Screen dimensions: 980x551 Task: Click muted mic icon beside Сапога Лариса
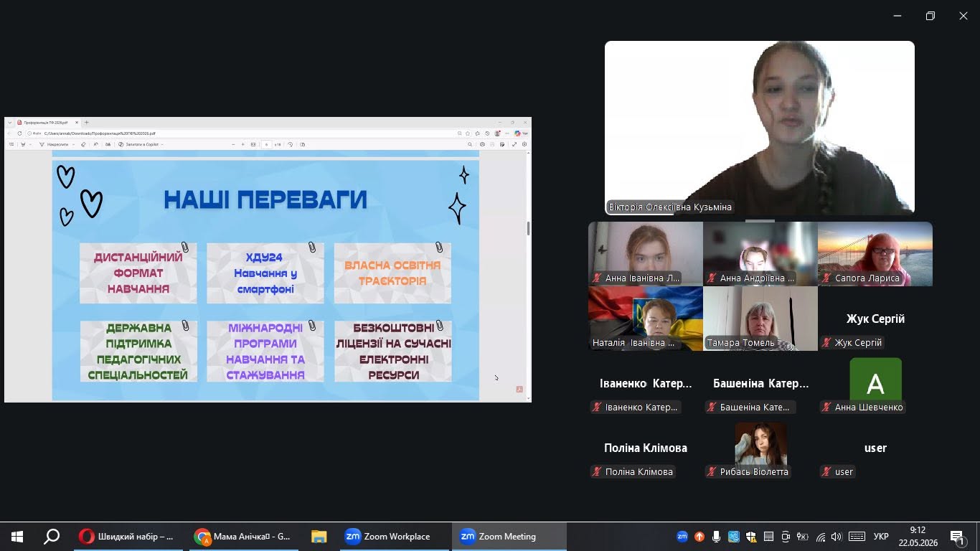pyautogui.click(x=826, y=278)
